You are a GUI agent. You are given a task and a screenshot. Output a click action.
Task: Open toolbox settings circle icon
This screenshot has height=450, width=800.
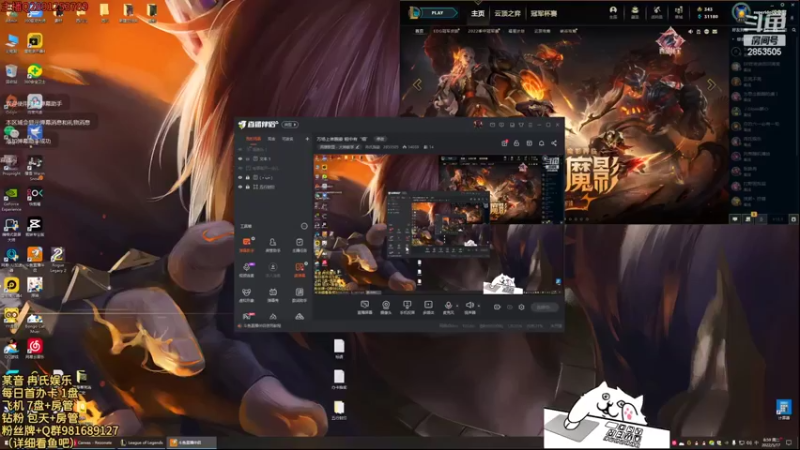tap(304, 226)
